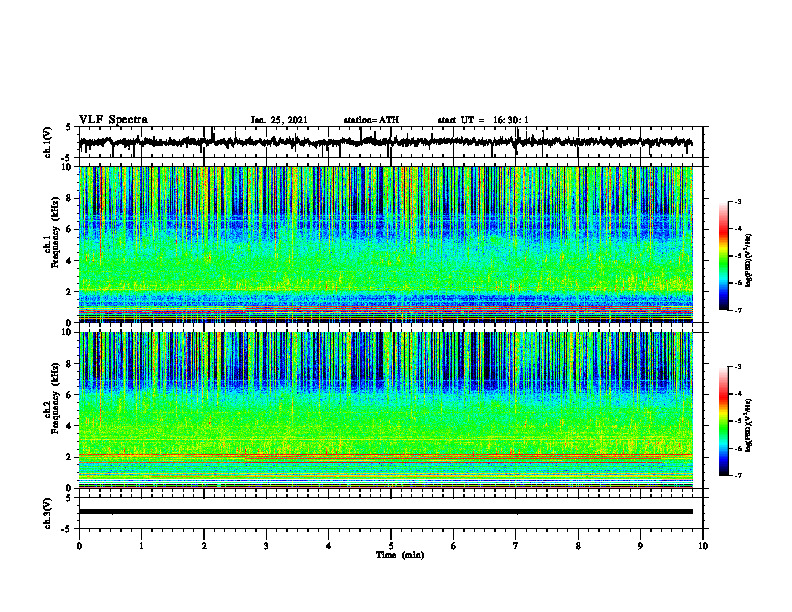Click the "9" tick on the time axis
The height and width of the screenshot is (612, 792).
[640, 546]
